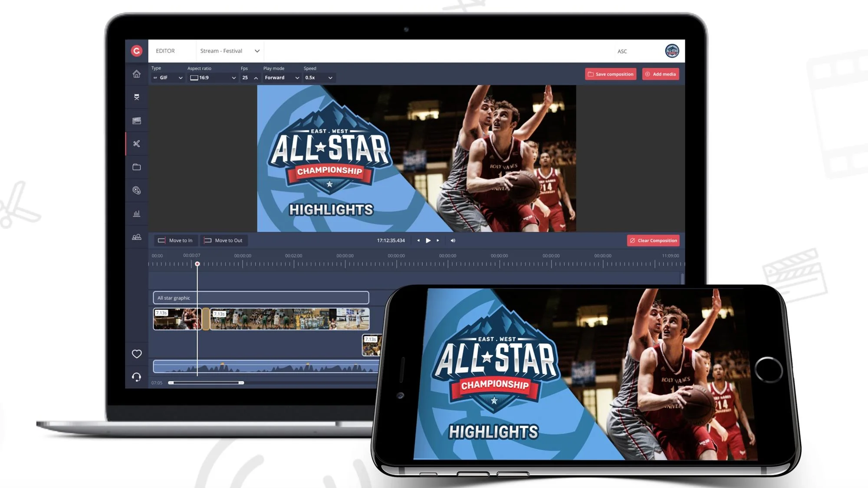This screenshot has width=868, height=488.
Task: Open the Type GIF dropdown
Action: [168, 78]
